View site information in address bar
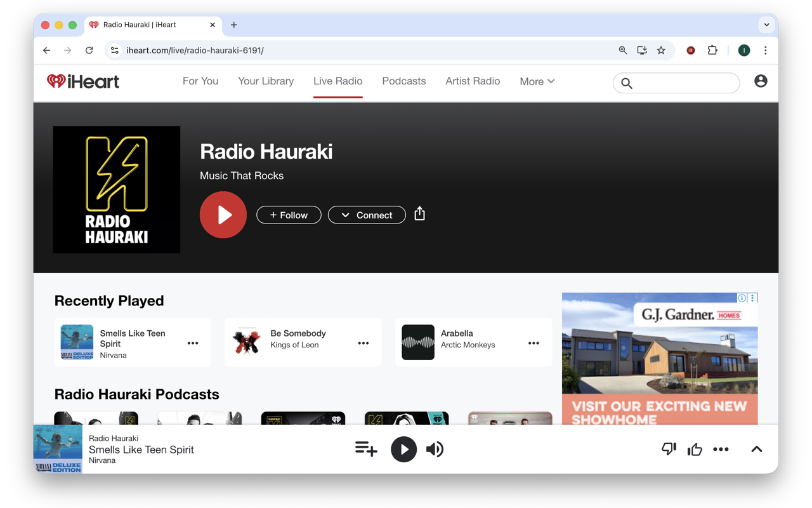The height and width of the screenshot is (508, 812). [x=115, y=50]
